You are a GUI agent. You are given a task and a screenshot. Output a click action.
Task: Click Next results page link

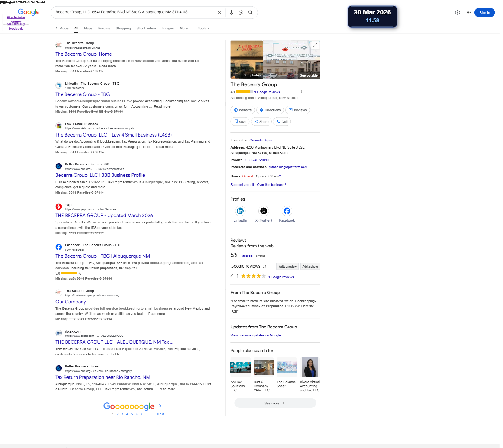coord(161,414)
